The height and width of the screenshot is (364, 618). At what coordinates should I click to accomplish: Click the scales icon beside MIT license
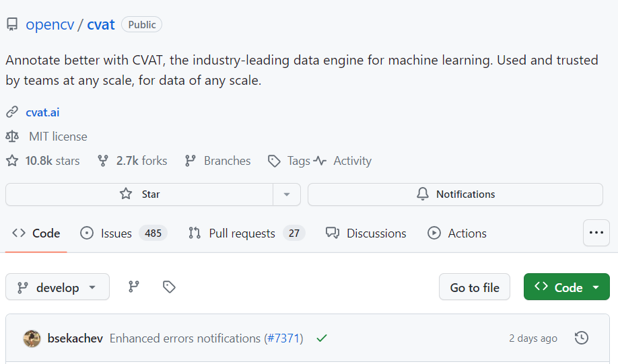pyautogui.click(x=12, y=137)
